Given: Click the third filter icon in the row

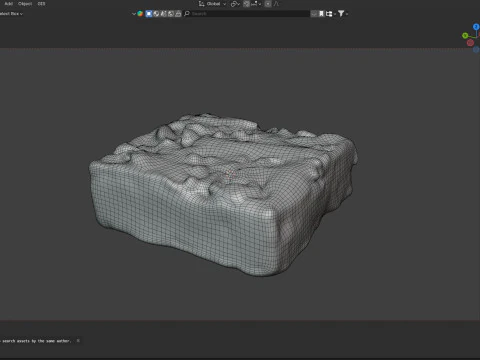Looking at the screenshot, I should click(x=163, y=14).
